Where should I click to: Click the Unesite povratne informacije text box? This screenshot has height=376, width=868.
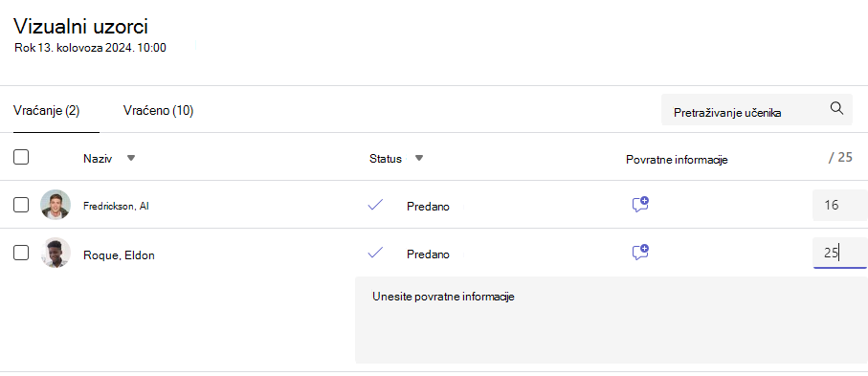(x=612, y=320)
